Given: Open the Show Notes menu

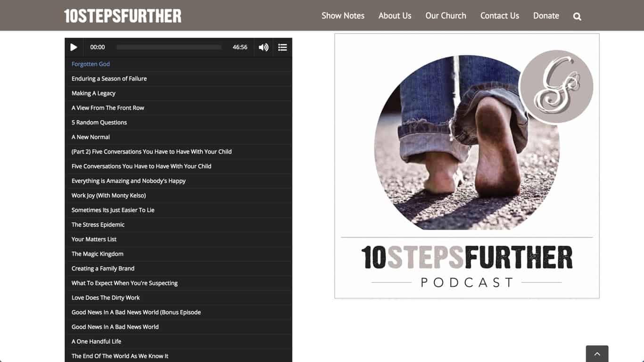Looking at the screenshot, I should coord(343,16).
